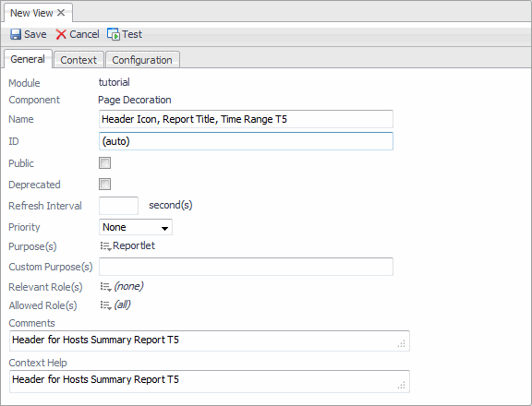Click the ID field showing (auto)
The image size is (532, 406).
pos(246,141)
